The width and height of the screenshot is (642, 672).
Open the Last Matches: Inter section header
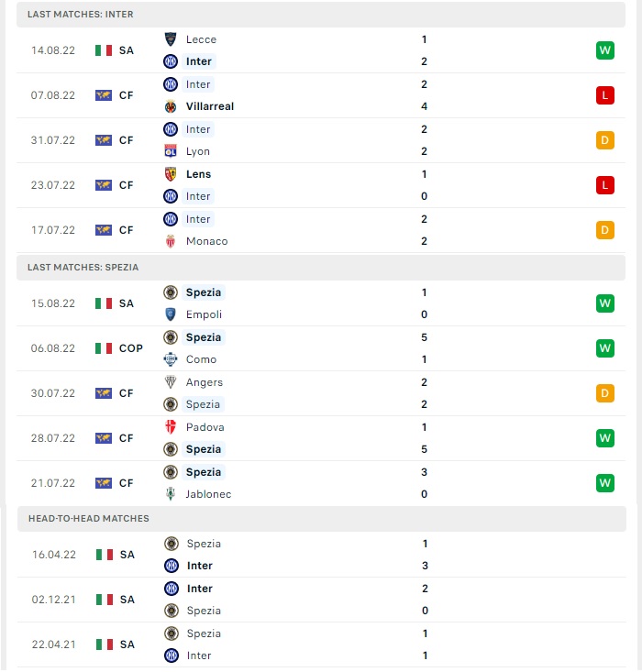[x=321, y=14]
